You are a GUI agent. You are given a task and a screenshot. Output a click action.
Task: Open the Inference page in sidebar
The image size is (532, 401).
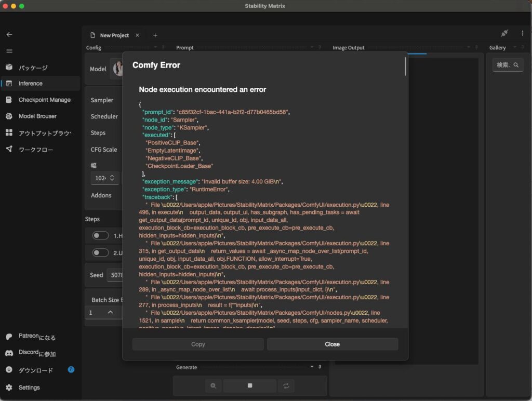(41, 84)
